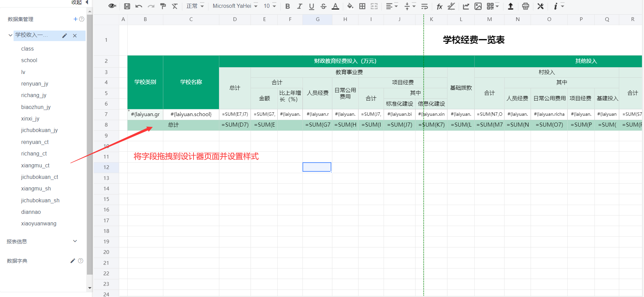Insert an image

coord(478,6)
